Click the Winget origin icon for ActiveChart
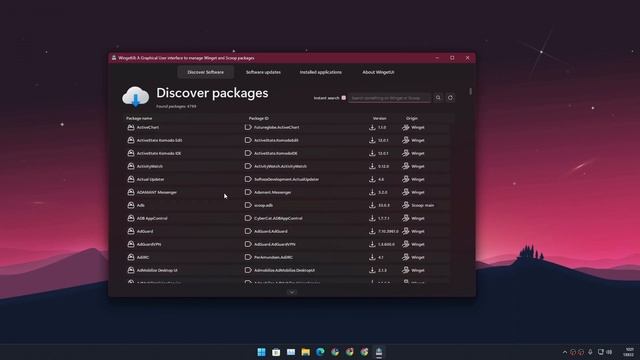This screenshot has height=360, width=640. 406,127
